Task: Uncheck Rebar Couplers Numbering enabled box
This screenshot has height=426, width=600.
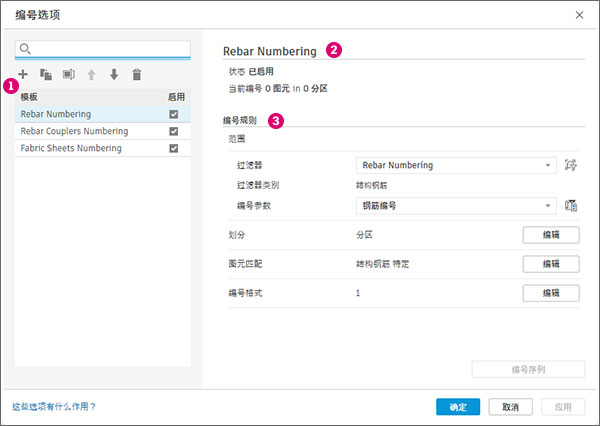Action: [x=174, y=132]
